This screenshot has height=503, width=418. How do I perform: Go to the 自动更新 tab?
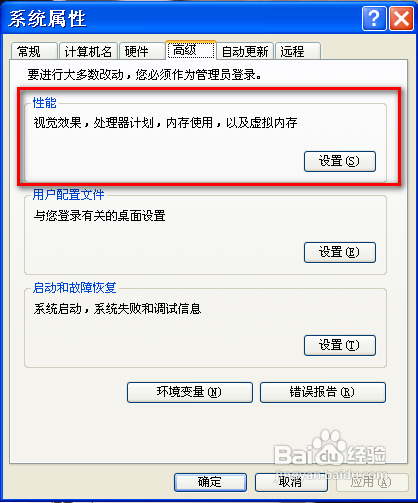tap(245, 51)
